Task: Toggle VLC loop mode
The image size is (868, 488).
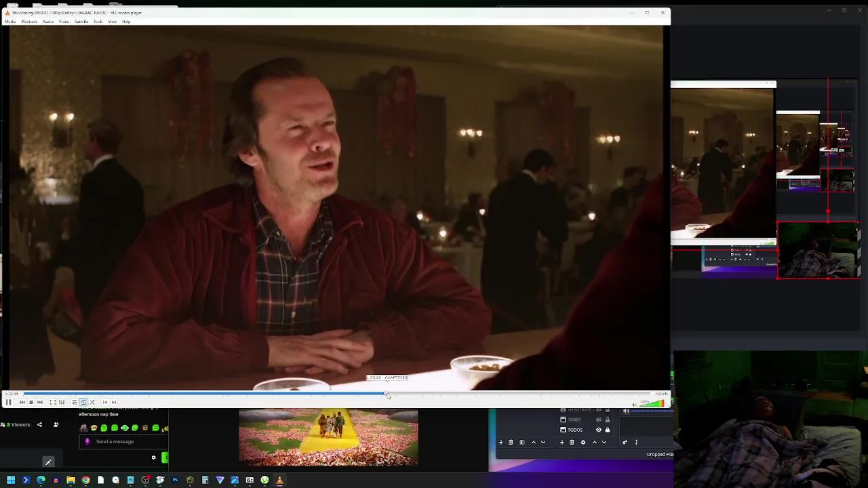Action: pyautogui.click(x=83, y=402)
